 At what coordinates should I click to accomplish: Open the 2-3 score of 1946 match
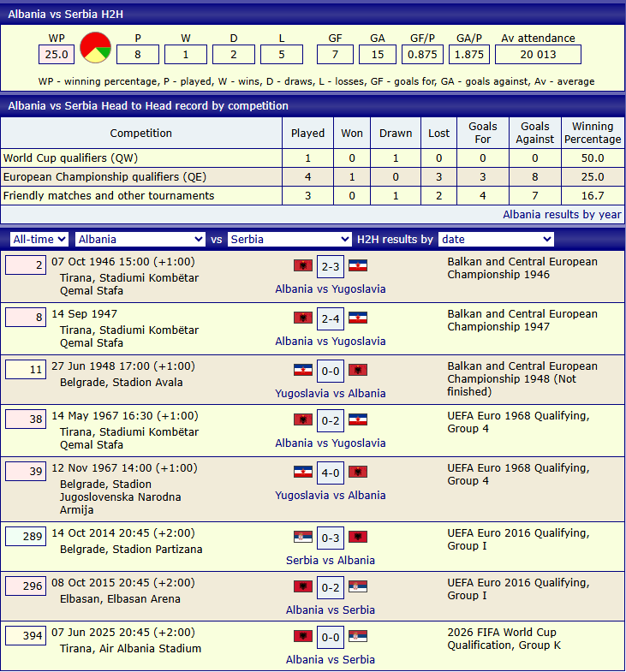pyautogui.click(x=330, y=266)
